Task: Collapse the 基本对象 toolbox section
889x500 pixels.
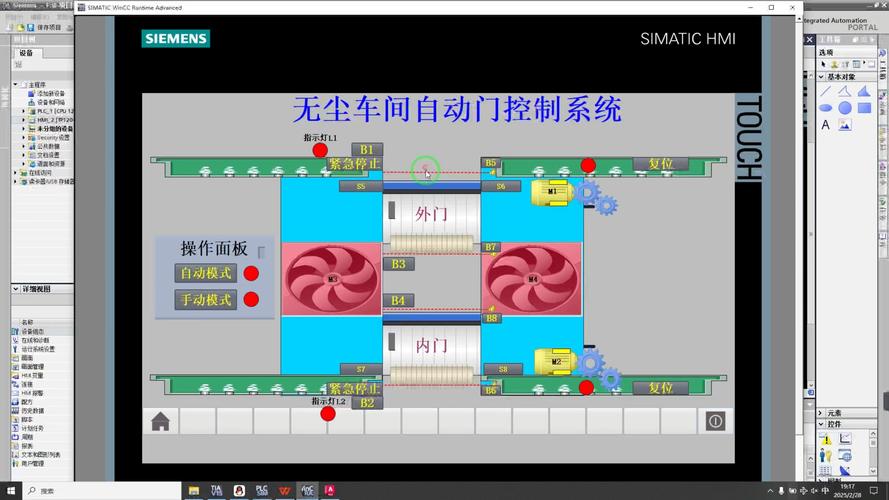Action: point(821,77)
